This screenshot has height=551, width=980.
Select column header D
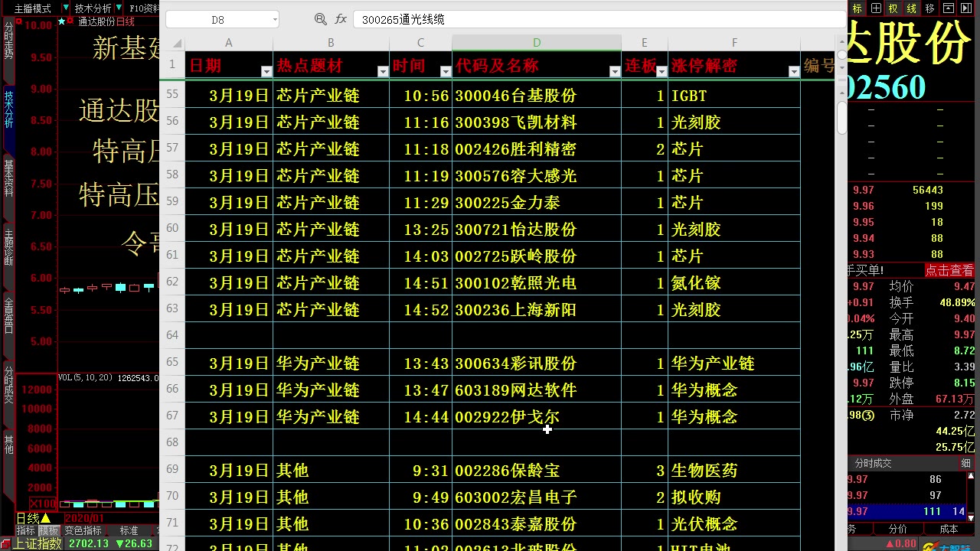pyautogui.click(x=537, y=43)
